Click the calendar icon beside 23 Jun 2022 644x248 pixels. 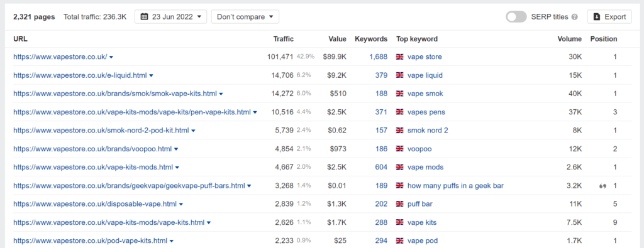pyautogui.click(x=144, y=17)
